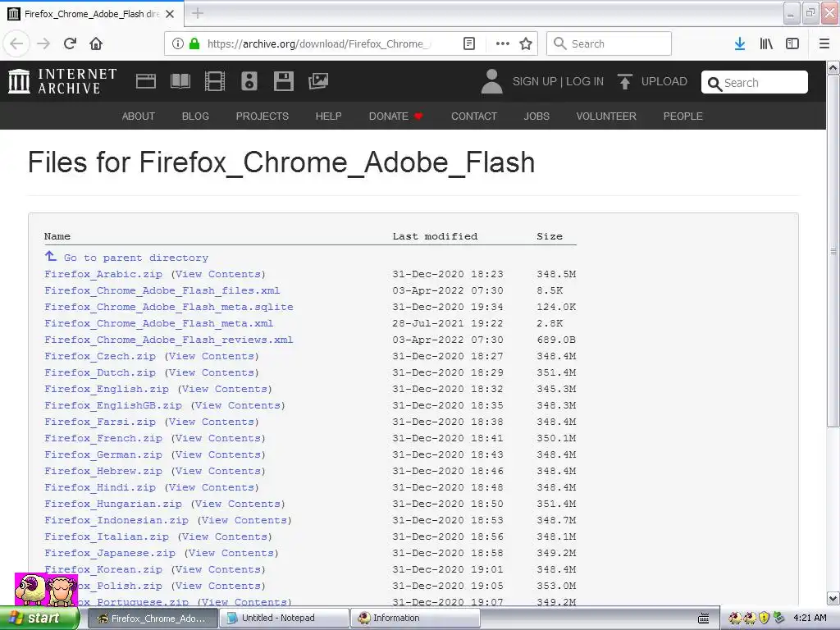Screen dimensions: 840x630
Task: Open the Software floppy disk icon
Action: [x=283, y=81]
